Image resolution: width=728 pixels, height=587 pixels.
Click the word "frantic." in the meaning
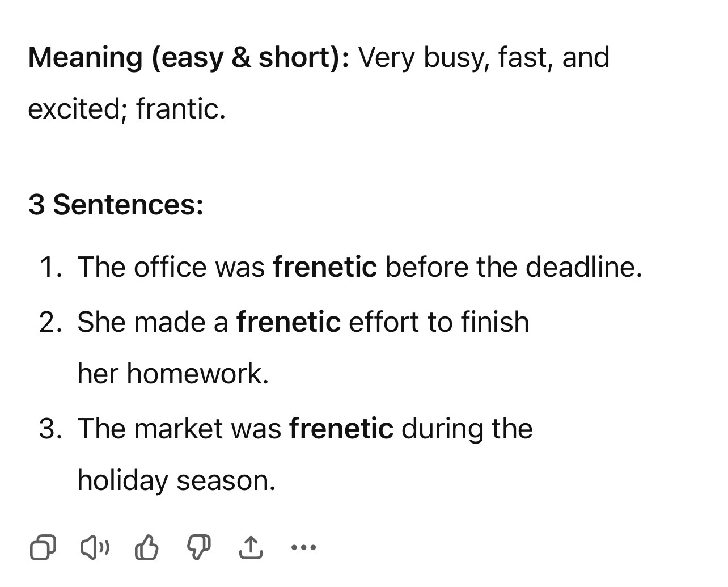[181, 108]
